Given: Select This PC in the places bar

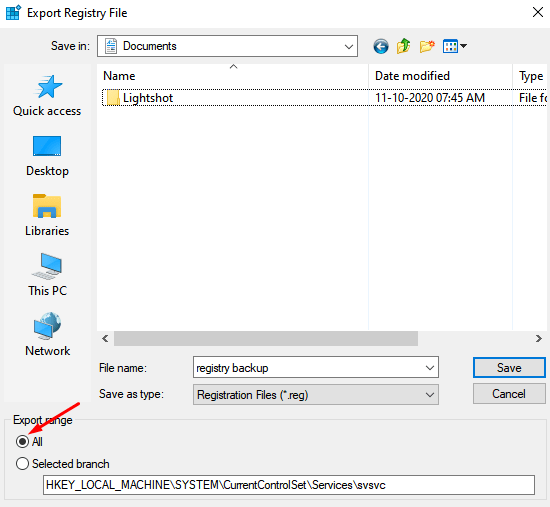Looking at the screenshot, I should [47, 275].
